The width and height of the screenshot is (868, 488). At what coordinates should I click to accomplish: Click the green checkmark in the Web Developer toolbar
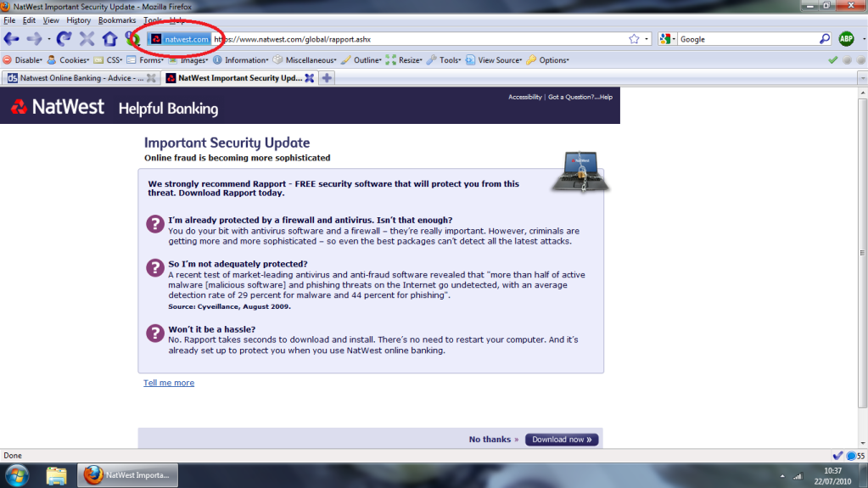pyautogui.click(x=832, y=59)
